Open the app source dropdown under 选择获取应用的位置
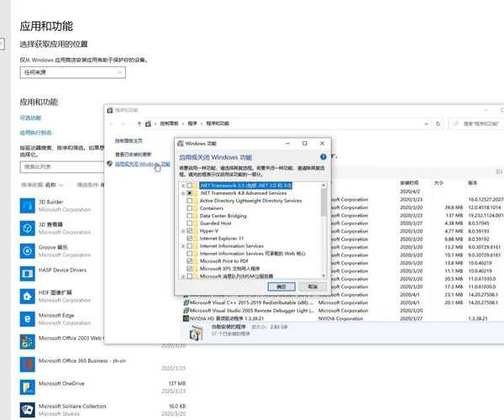The height and width of the screenshot is (420, 504). tap(73, 72)
